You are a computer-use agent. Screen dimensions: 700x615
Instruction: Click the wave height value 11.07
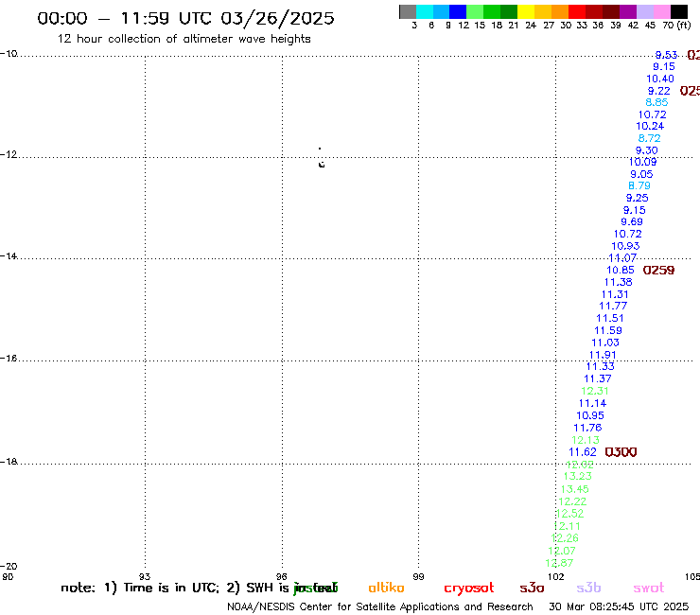click(x=622, y=257)
